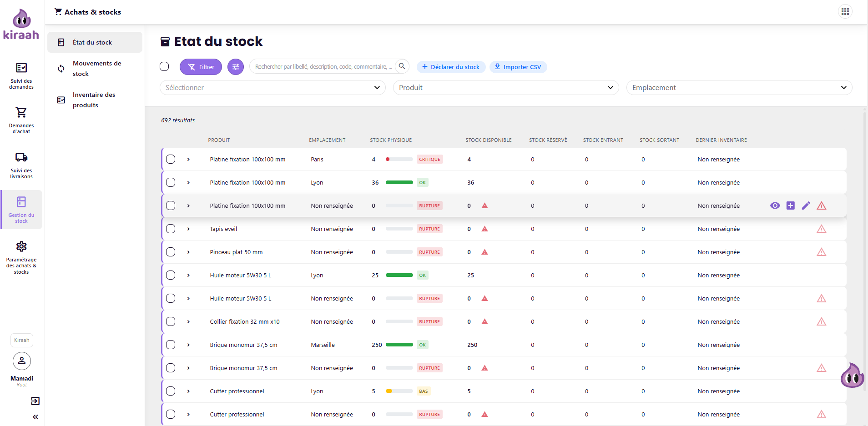The image size is (868, 426).
Task: Click the search magnifier icon
Action: [x=402, y=66]
